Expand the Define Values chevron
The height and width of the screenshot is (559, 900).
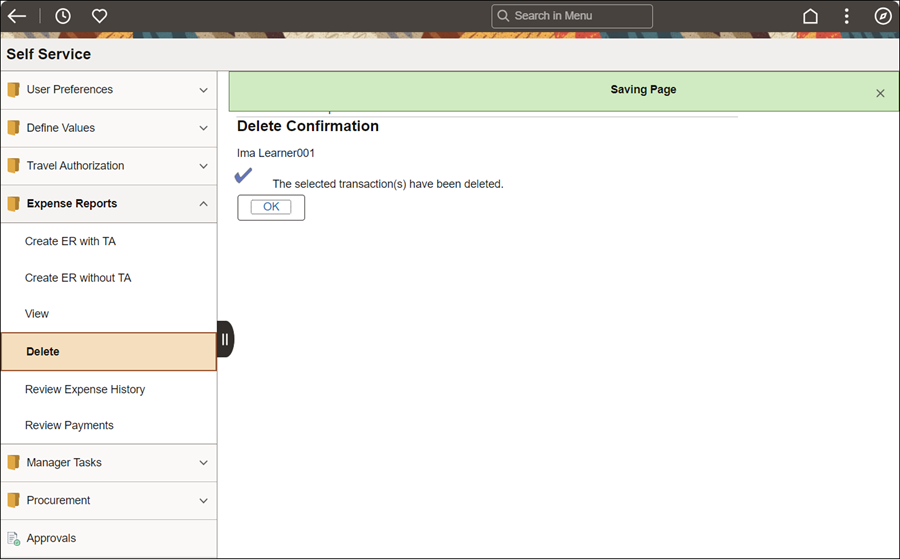coord(203,128)
